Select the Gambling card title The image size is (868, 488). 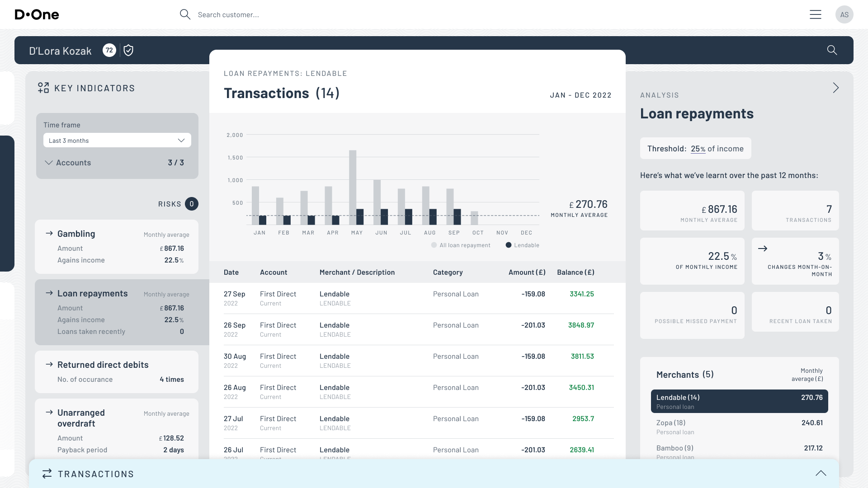click(x=76, y=234)
